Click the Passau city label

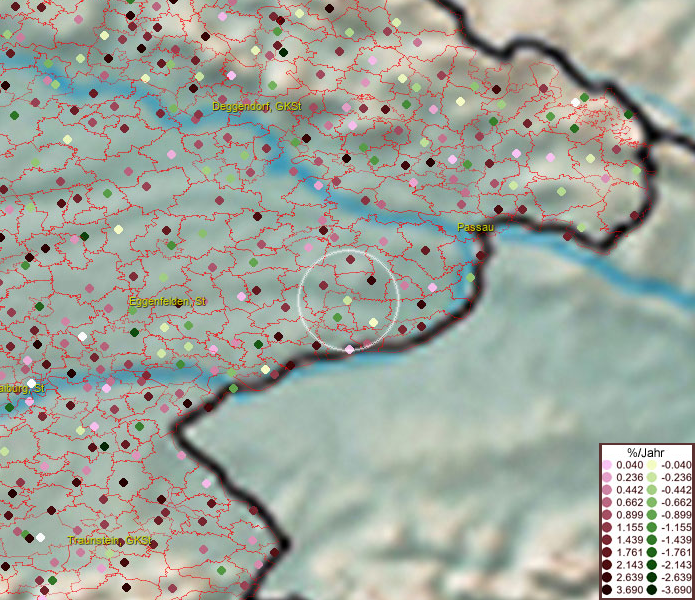click(x=476, y=228)
